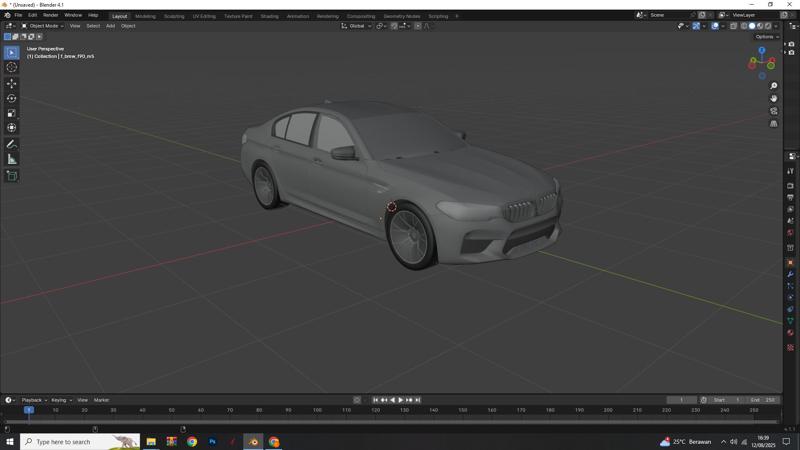This screenshot has width=800, height=450.
Task: Open viewport Object menu
Action: click(x=128, y=26)
